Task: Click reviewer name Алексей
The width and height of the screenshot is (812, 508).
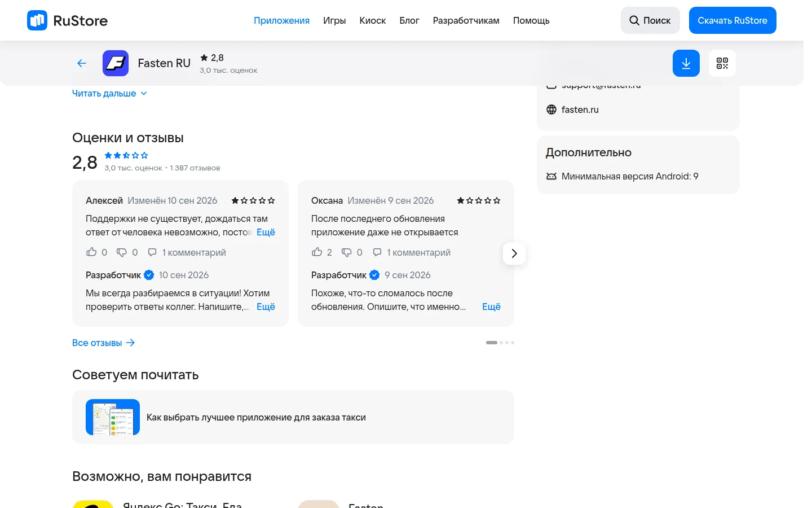Action: (104, 200)
